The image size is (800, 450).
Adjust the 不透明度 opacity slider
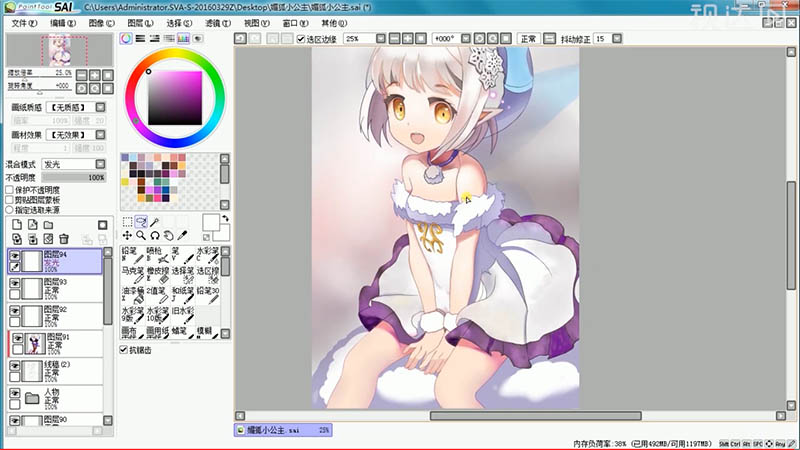(x=74, y=177)
